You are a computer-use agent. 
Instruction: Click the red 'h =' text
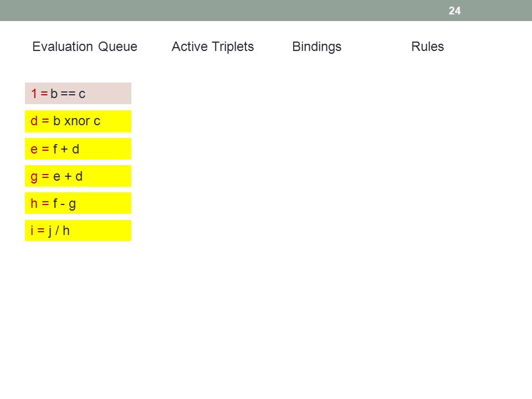[x=40, y=203]
